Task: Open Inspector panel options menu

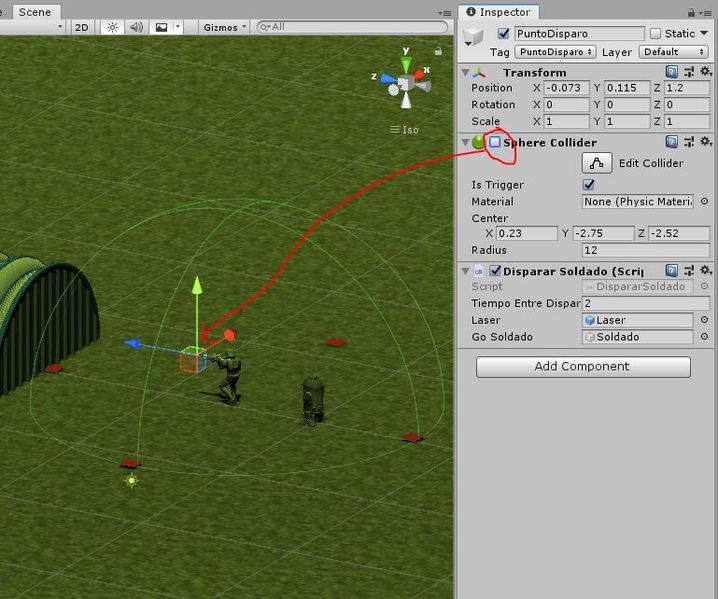Action: 706,13
